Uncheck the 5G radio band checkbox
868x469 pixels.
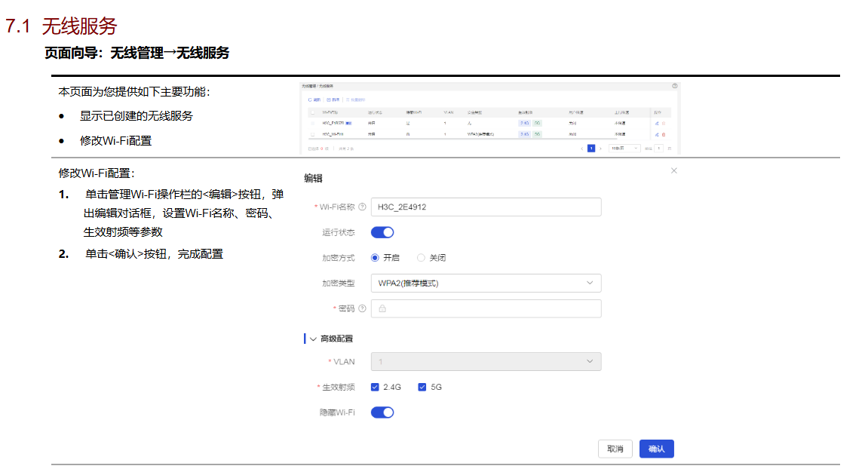pos(422,387)
